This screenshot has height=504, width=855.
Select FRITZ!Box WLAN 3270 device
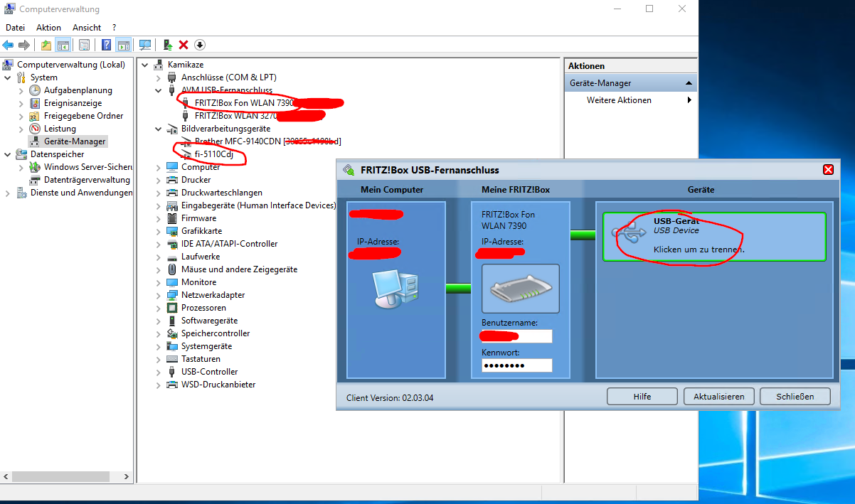[238, 116]
